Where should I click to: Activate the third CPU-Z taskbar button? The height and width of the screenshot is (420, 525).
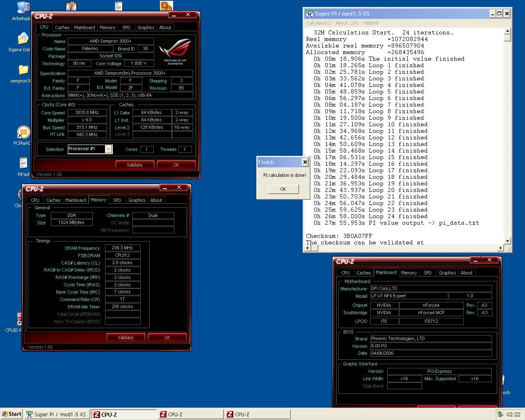coord(258,414)
